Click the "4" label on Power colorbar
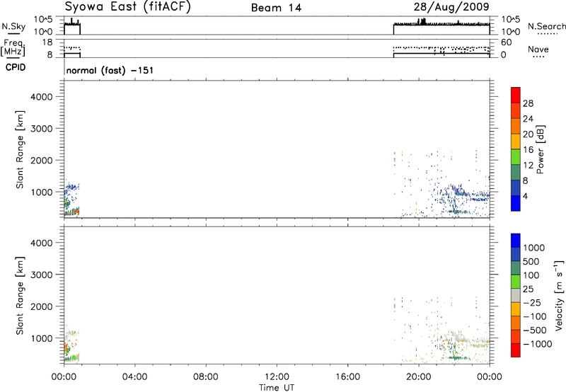The image size is (566, 392). (525, 196)
